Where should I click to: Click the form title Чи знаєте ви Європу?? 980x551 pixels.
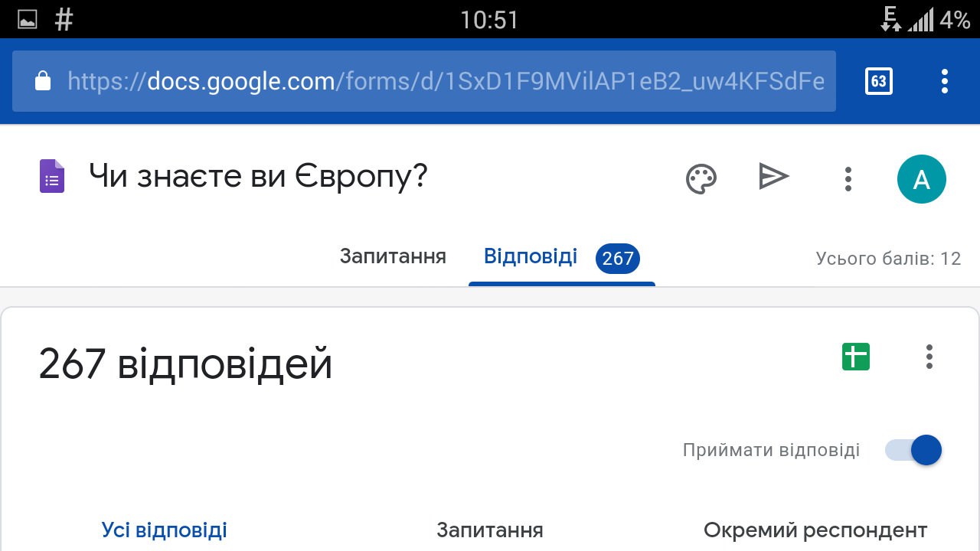coord(258,177)
